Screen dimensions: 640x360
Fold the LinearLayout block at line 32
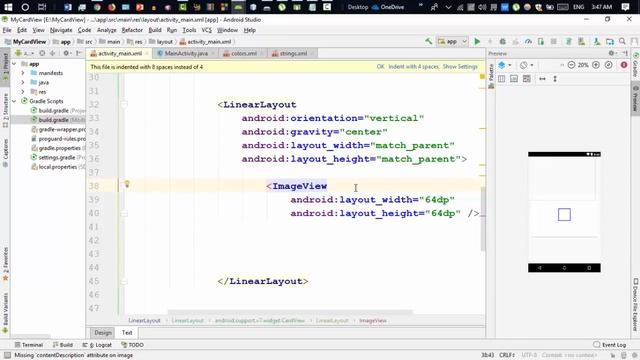pos(124,104)
